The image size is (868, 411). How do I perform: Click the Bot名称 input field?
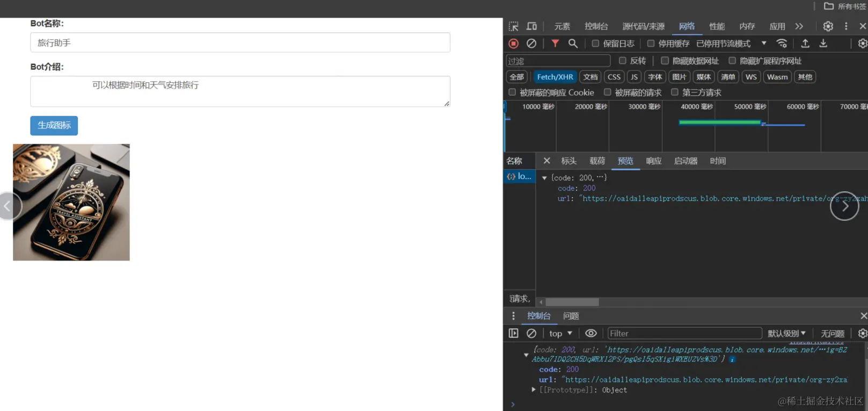click(x=240, y=42)
